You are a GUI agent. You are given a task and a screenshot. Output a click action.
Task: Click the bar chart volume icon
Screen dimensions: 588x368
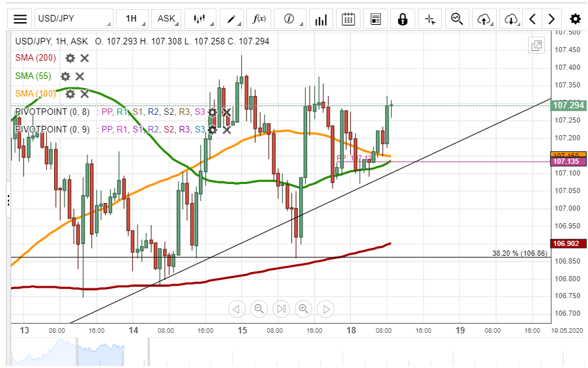321,19
